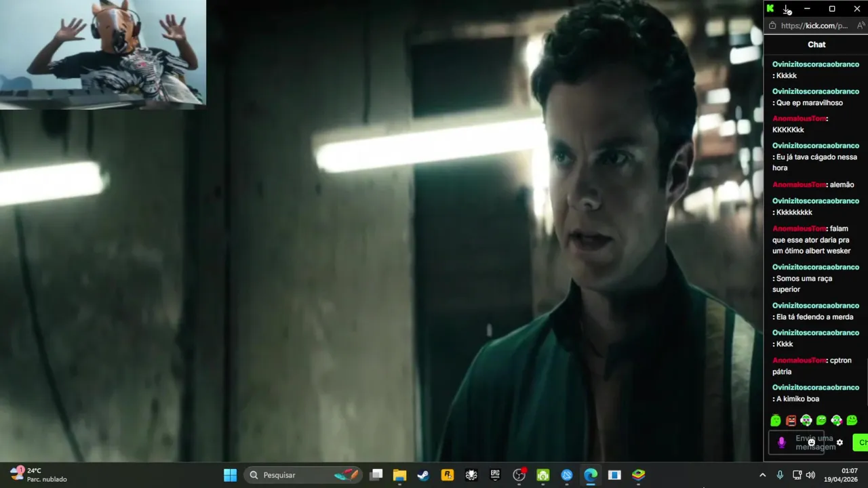Open the green Android app on taskbar

(x=542, y=475)
